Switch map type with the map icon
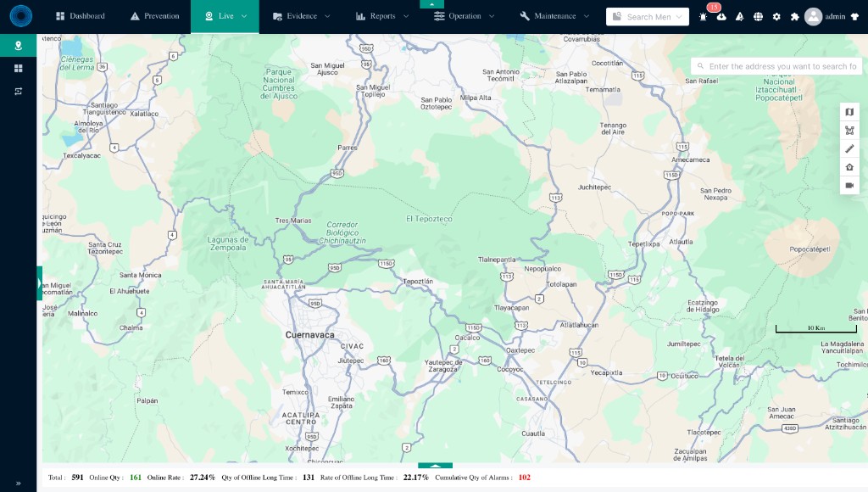Screen dimensions: 868x492 click(849, 112)
